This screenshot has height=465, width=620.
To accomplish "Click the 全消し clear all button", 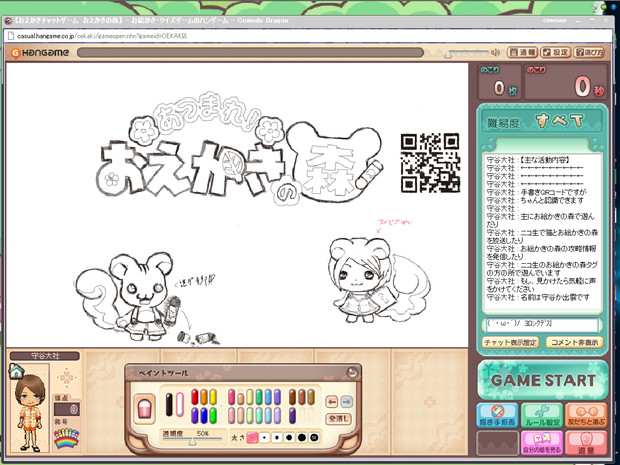I will 339,418.
